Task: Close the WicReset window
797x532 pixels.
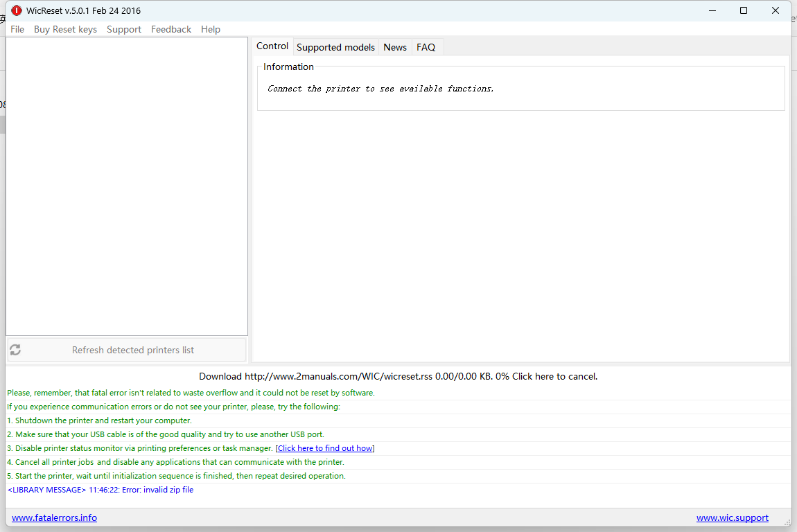Action: (776, 10)
